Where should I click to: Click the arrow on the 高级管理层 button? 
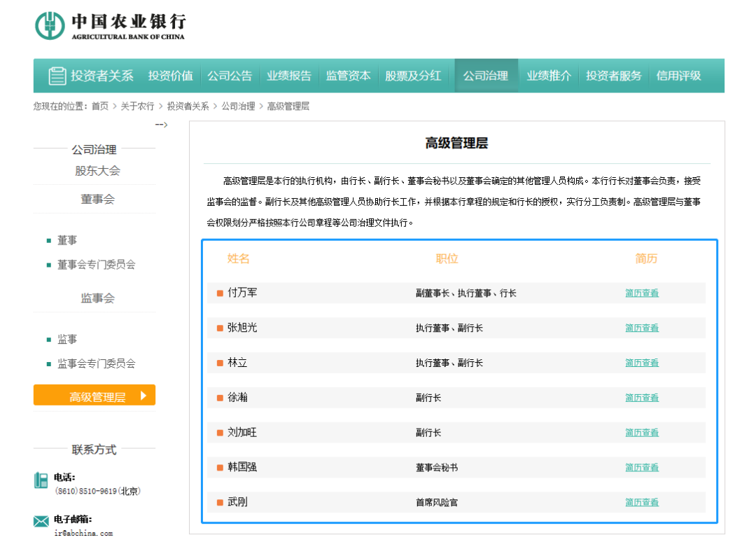(143, 396)
